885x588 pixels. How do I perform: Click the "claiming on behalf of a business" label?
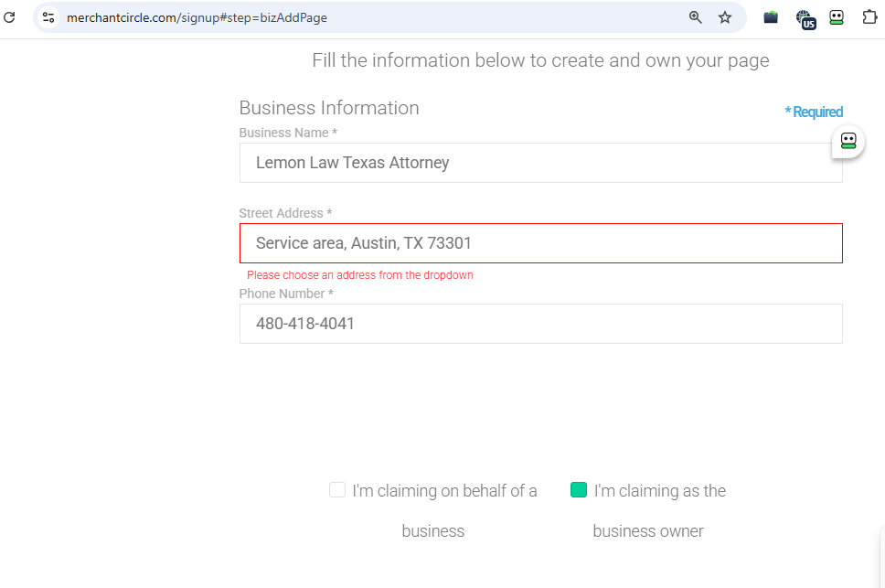pyautogui.click(x=444, y=492)
